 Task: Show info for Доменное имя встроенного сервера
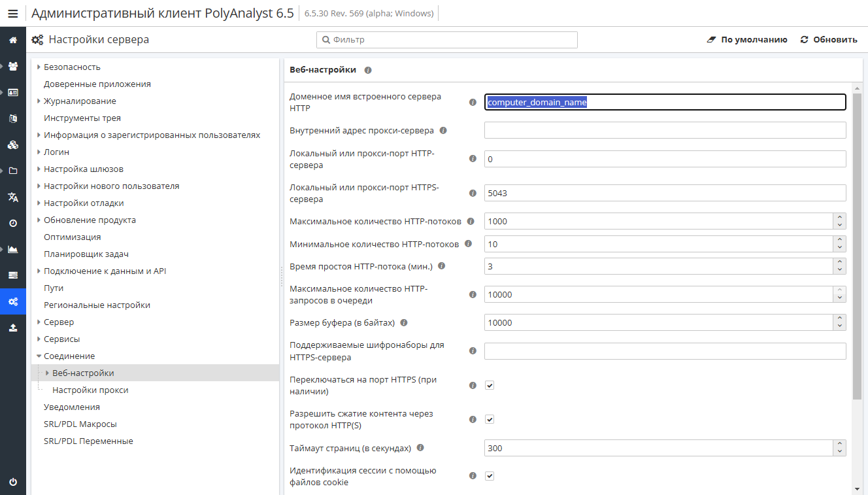pos(473,102)
